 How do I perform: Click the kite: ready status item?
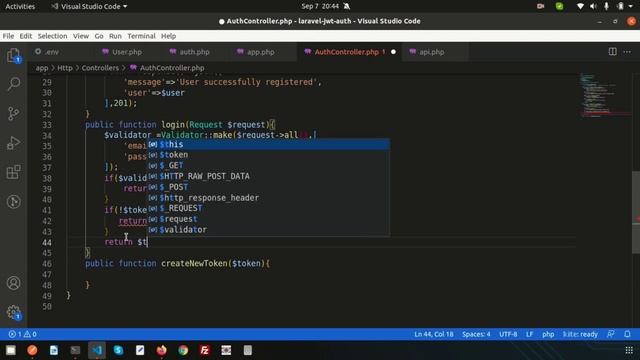coord(580,334)
